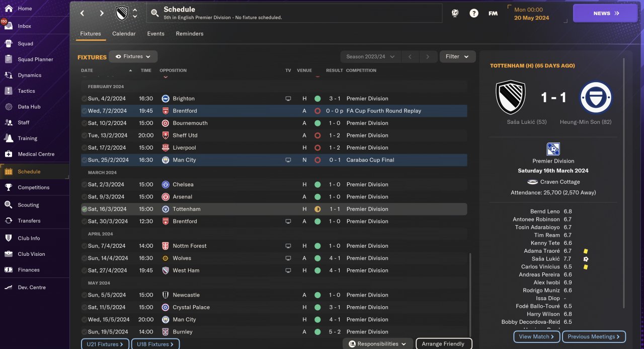Go to the previous season arrow
Viewport: 644px width, 349px height.
pos(410,57)
